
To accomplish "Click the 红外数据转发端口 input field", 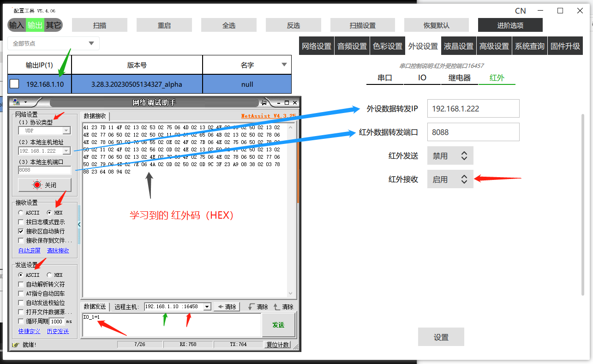I will (473, 132).
